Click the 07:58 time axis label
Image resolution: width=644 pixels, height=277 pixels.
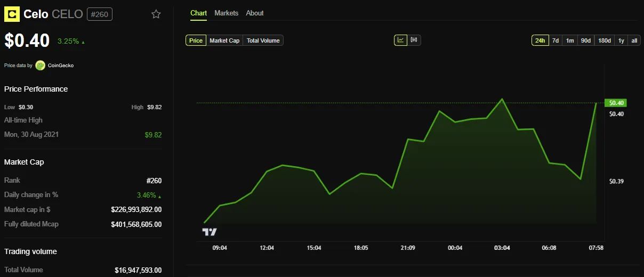click(x=596, y=248)
